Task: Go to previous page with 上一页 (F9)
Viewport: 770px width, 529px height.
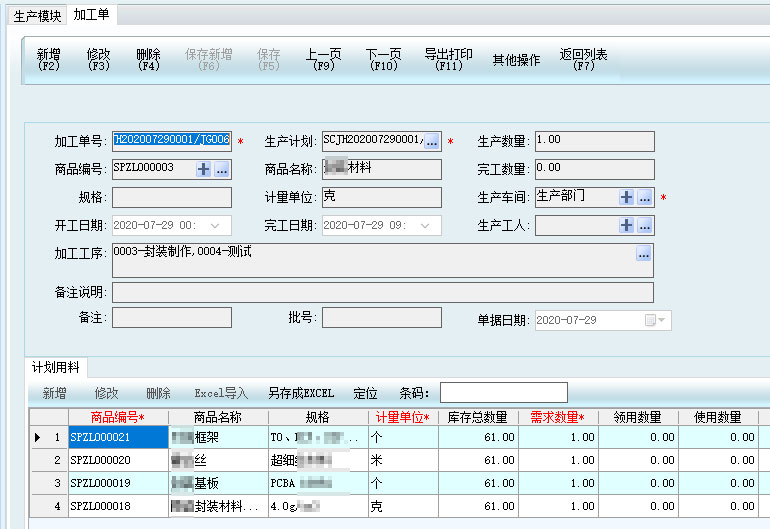Action: (x=324, y=59)
